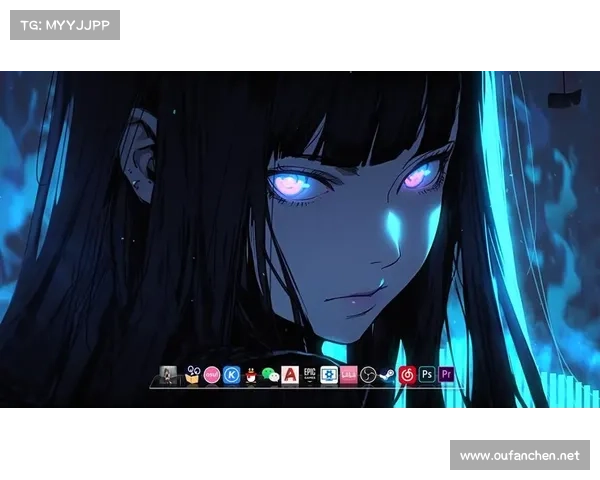
Task: Launch OBS Studio from the dock
Action: click(368, 375)
